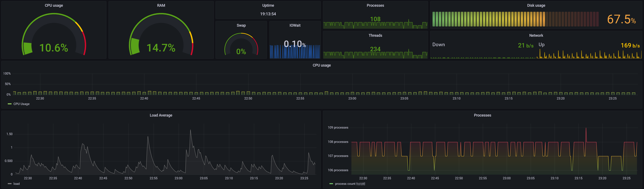The height and width of the screenshot is (189, 644).
Task: Open the CPU usage gauge panel title
Action: 54,5
